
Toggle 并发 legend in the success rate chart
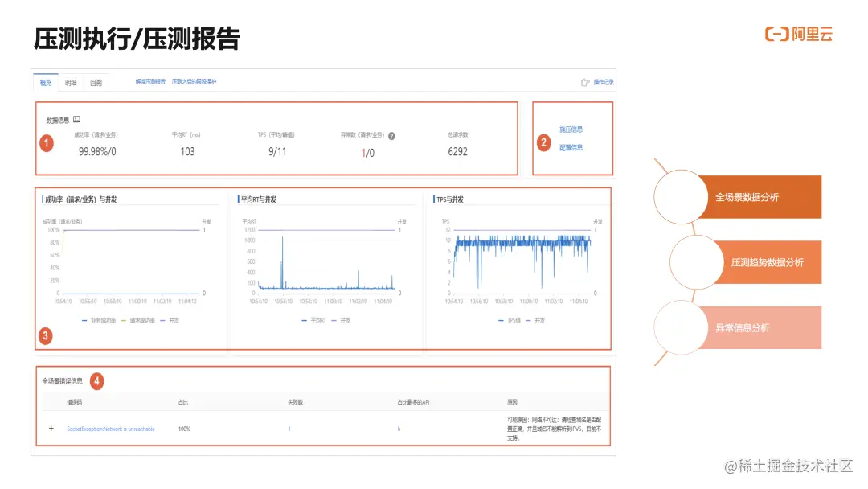[x=170, y=321]
